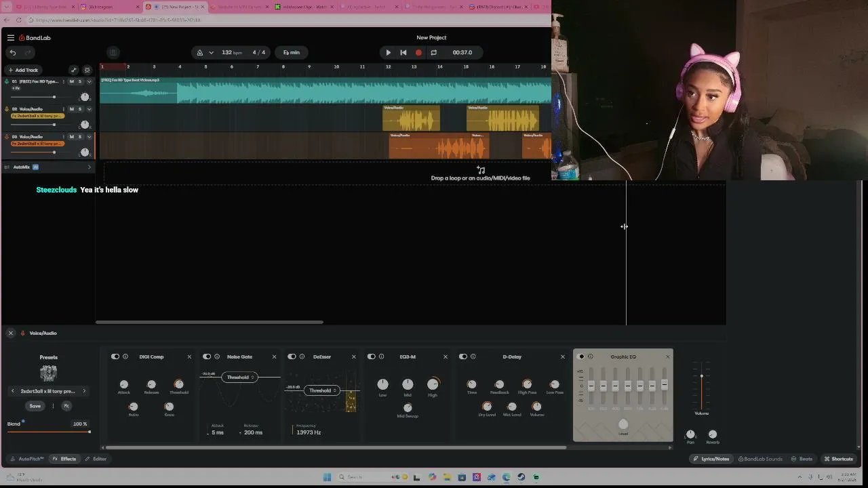Change the 4 / 4 time signature
The height and width of the screenshot is (488, 868).
point(259,52)
